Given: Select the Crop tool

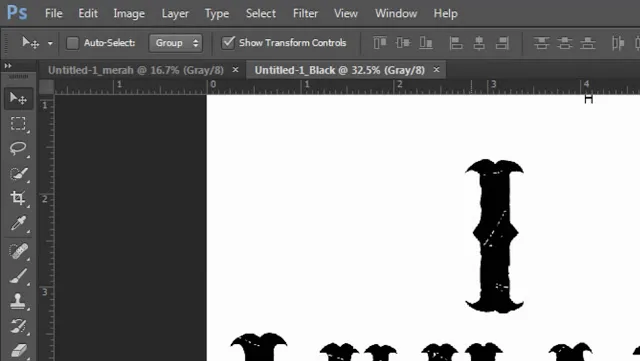Looking at the screenshot, I should pyautogui.click(x=18, y=198).
